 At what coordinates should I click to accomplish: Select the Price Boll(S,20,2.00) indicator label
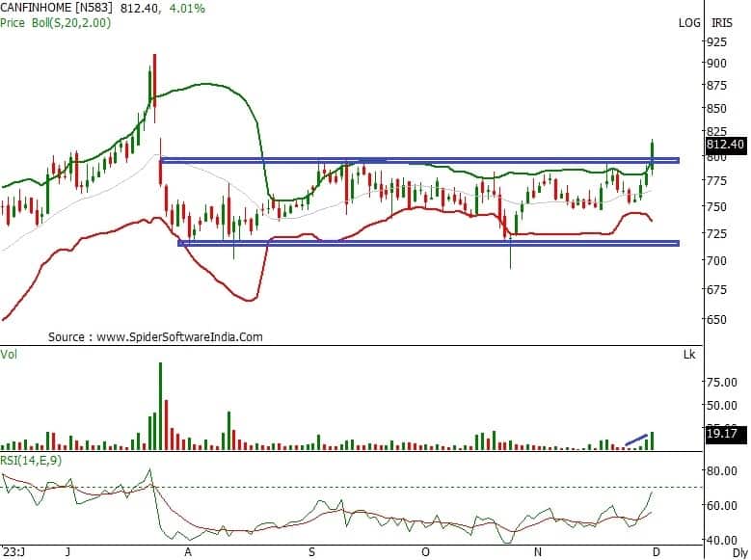pos(56,22)
